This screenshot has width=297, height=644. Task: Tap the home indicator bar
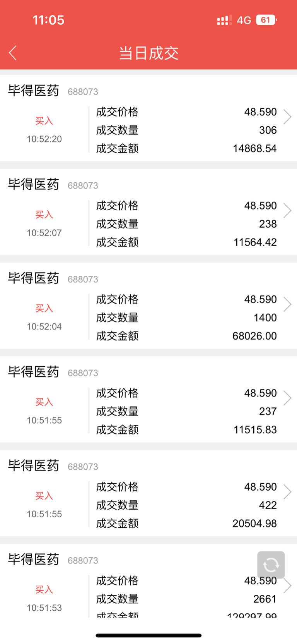click(x=148, y=635)
